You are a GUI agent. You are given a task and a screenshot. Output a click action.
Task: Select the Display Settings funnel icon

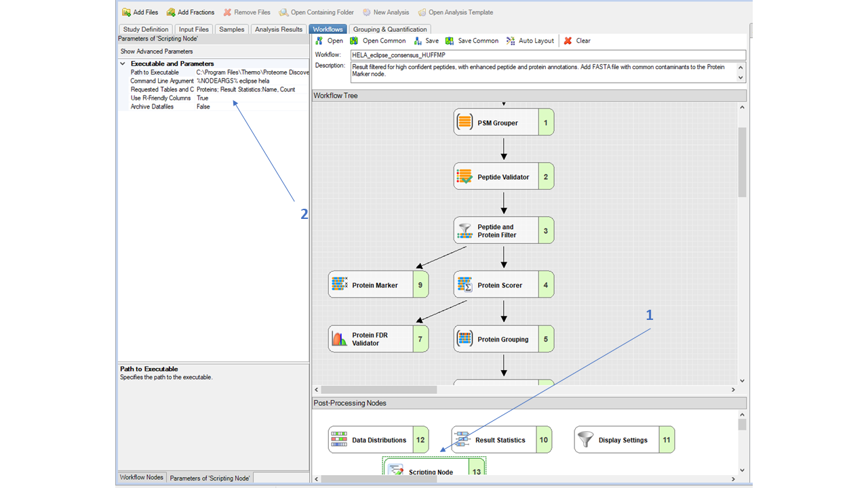tap(585, 439)
